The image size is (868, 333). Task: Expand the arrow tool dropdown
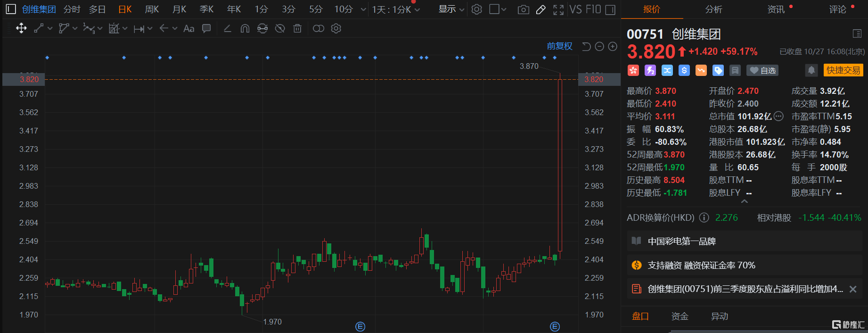pos(175,29)
